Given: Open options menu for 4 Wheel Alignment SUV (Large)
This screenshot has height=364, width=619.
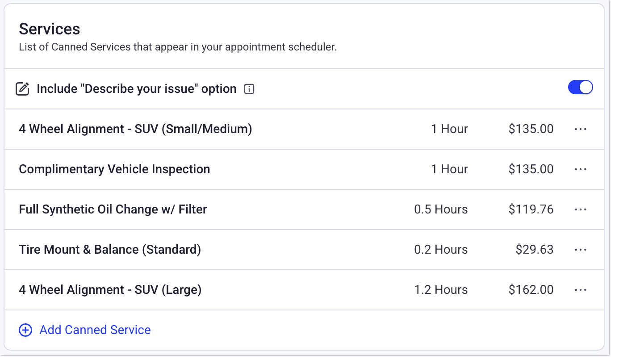Looking at the screenshot, I should (581, 289).
